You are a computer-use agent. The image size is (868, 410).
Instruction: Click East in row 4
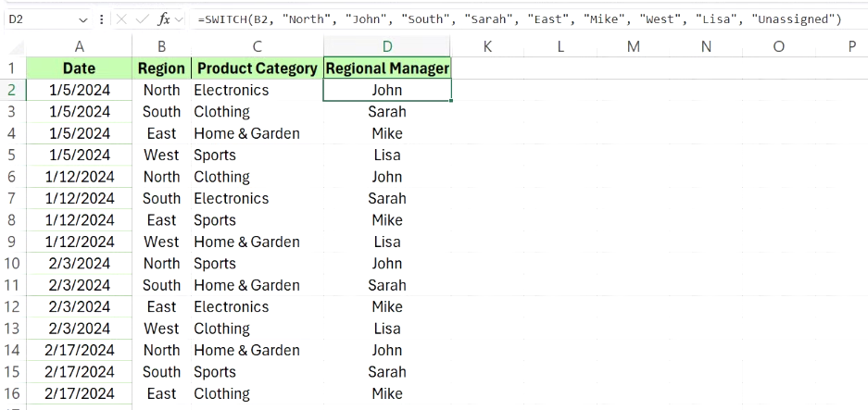pyautogui.click(x=161, y=133)
